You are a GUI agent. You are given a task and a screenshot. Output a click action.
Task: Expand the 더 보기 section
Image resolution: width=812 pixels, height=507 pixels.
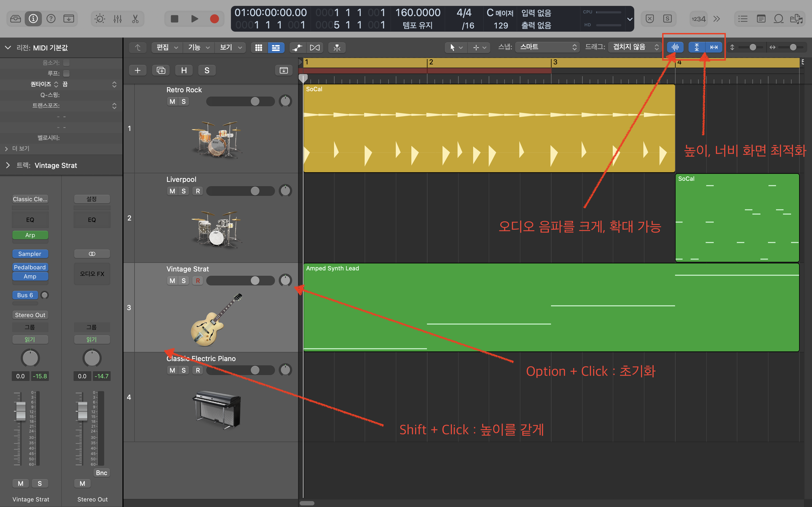[x=6, y=149]
